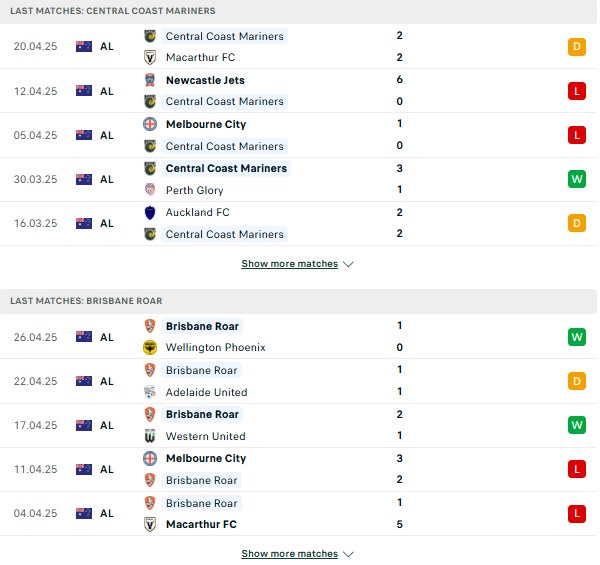This screenshot has width=600, height=565.
Task: Click the Macarthur FC crest in the 04.04.25 match
Action: (150, 524)
